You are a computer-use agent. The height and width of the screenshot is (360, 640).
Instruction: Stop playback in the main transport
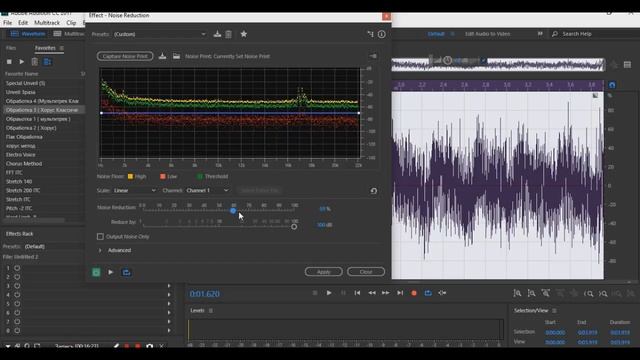coord(315,293)
